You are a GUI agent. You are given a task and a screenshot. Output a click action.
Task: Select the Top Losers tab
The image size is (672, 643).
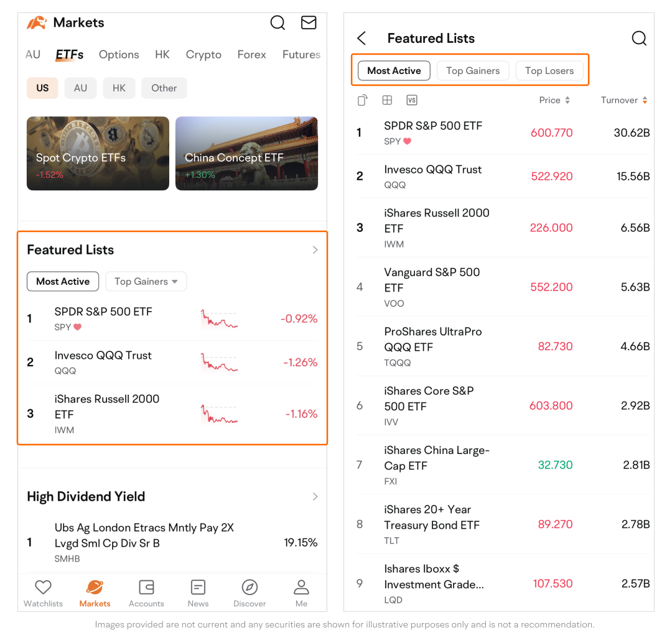click(549, 71)
